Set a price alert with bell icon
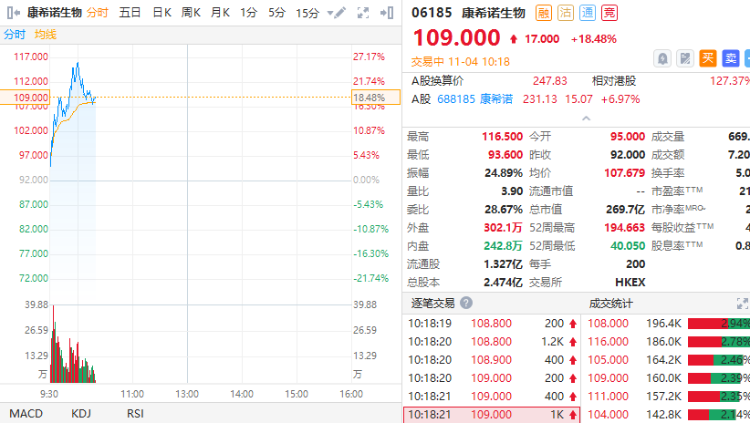The width and height of the screenshot is (750, 423). point(662,59)
